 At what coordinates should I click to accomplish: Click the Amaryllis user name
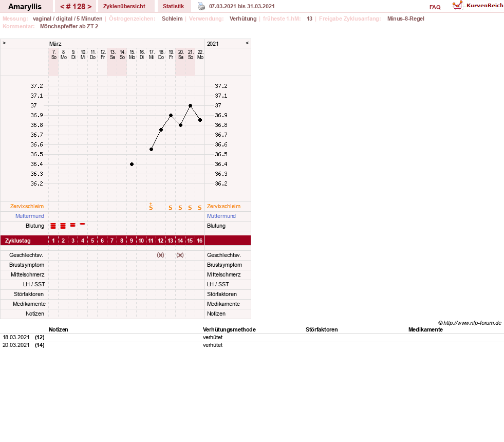point(25,7)
